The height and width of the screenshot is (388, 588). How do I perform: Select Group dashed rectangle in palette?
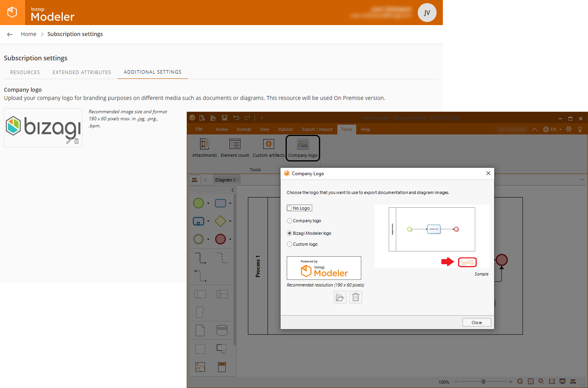tap(200, 349)
